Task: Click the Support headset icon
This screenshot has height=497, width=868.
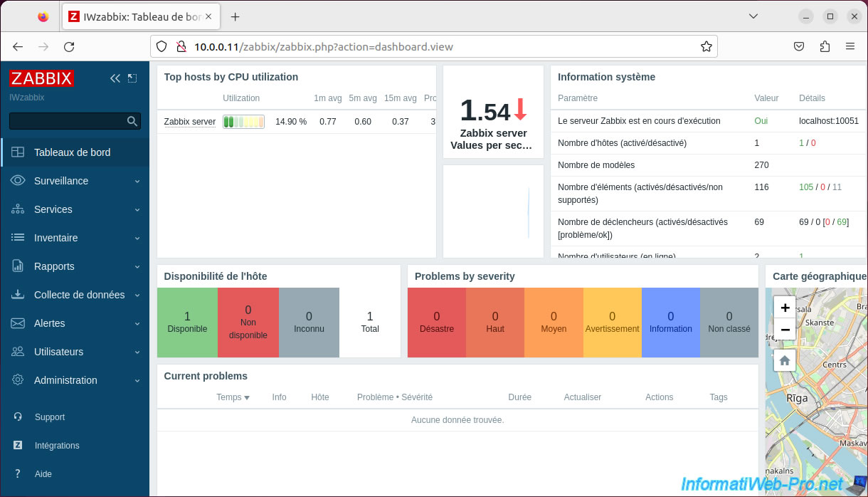Action: [18, 417]
